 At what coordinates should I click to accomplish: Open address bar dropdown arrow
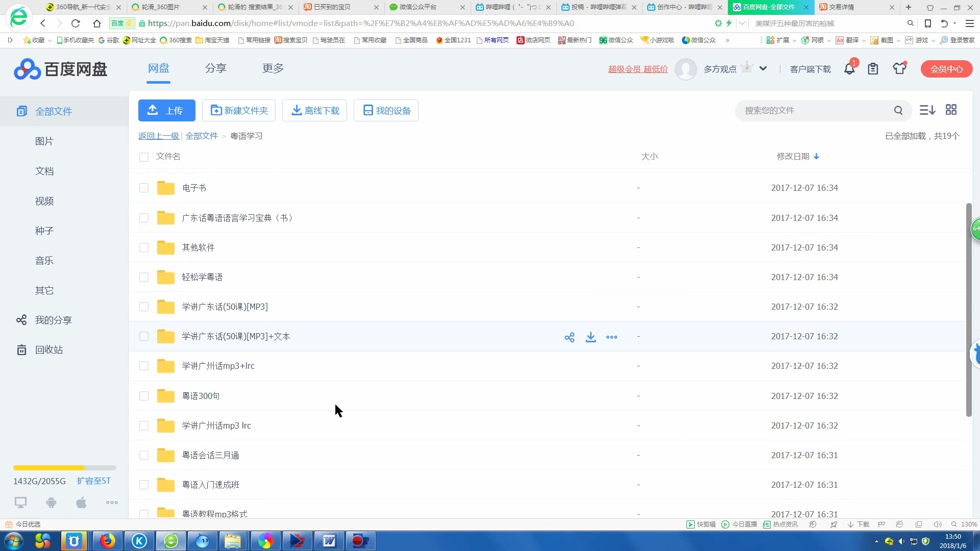coord(742,23)
